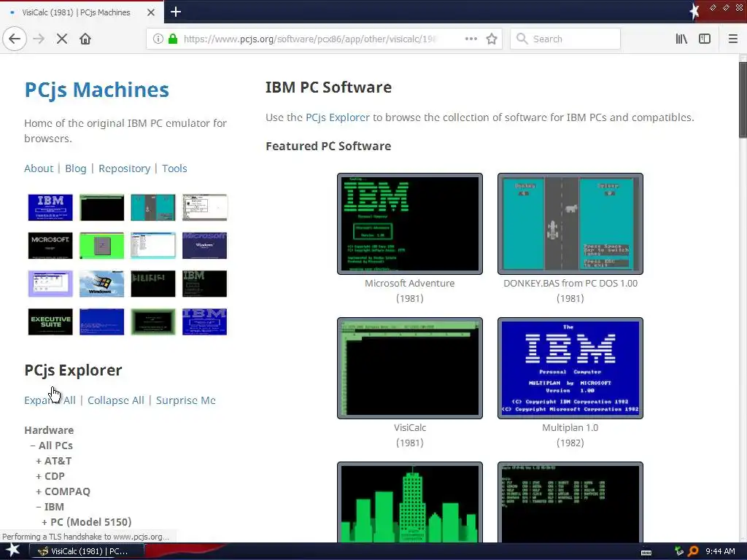Image resolution: width=747 pixels, height=560 pixels.
Task: Open the VisiCalc spreadsheet thumbnail
Action: click(x=410, y=368)
